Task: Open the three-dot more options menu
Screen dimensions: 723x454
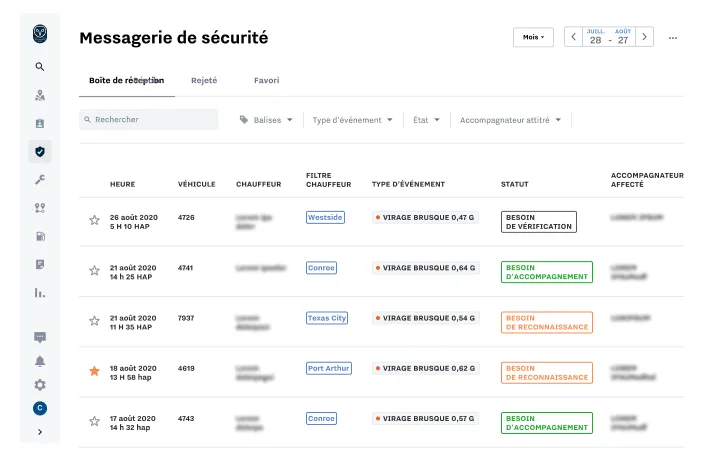Action: (x=673, y=38)
